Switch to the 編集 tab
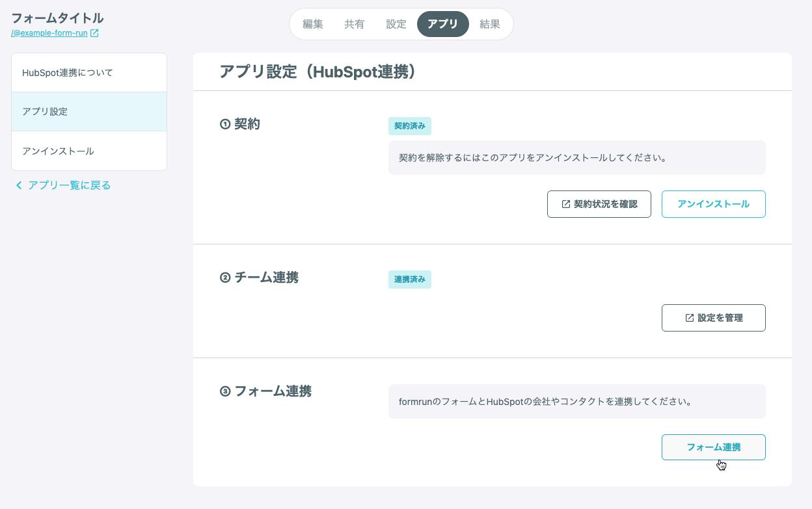This screenshot has width=812, height=509. pyautogui.click(x=313, y=24)
